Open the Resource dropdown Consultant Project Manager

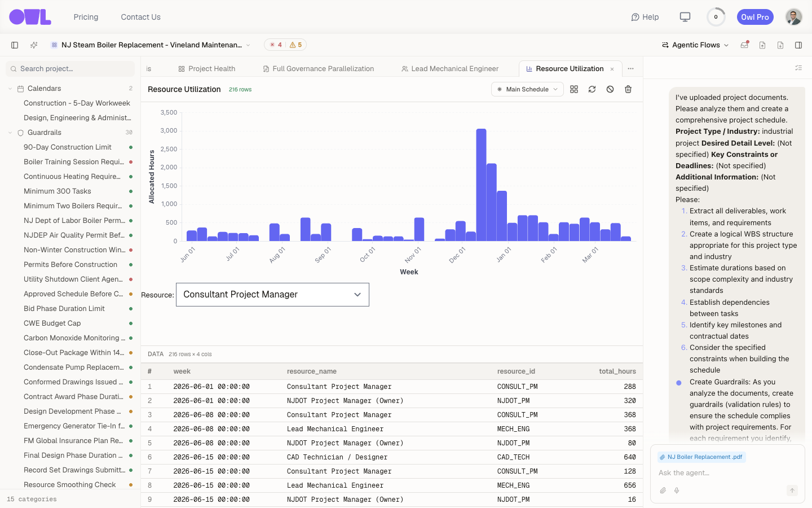click(x=272, y=295)
